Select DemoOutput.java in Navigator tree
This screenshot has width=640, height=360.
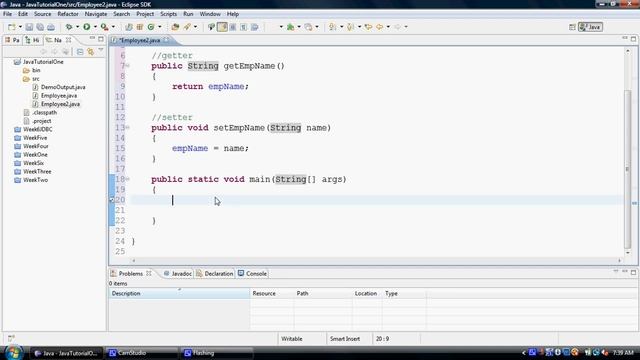pos(59,87)
